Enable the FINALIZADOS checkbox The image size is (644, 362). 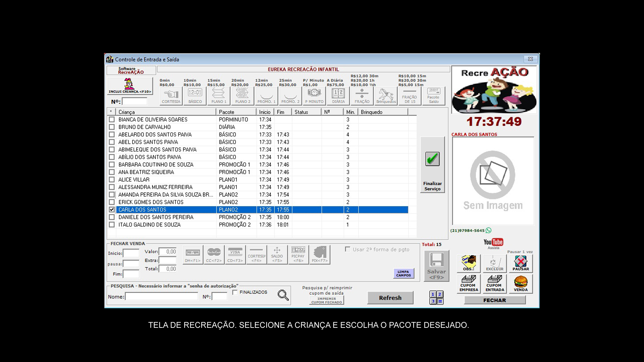235,292
